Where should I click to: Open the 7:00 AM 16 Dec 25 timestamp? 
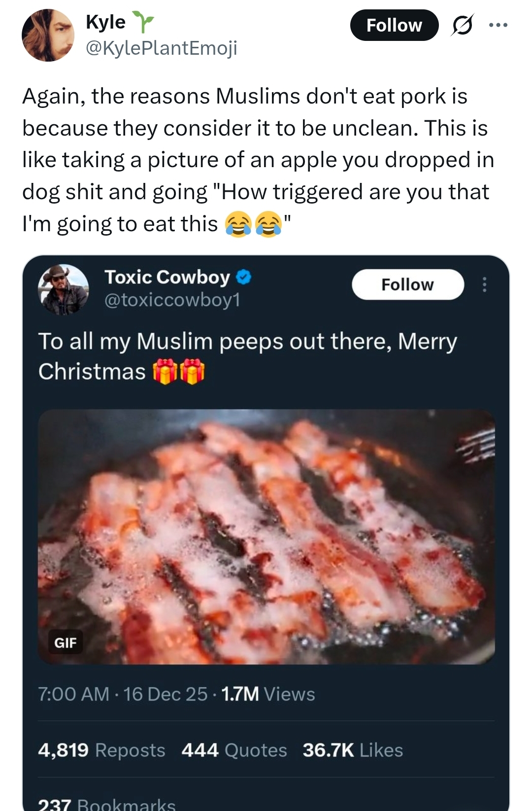point(122,694)
